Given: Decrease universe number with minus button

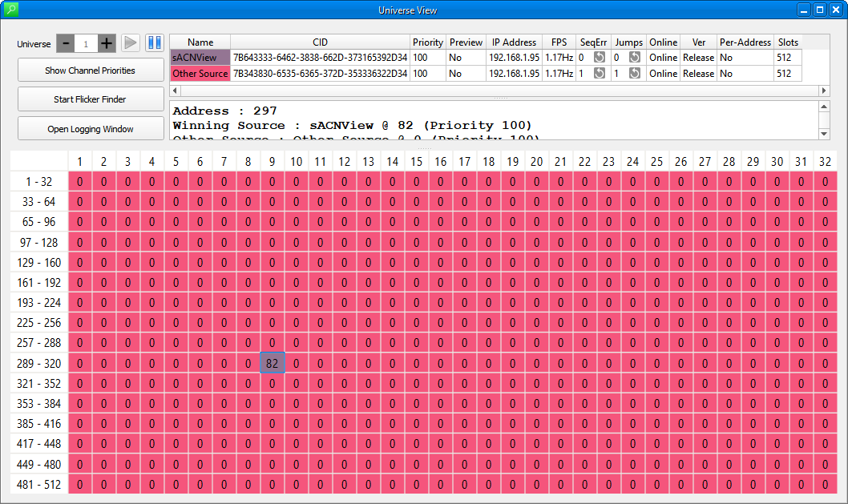Looking at the screenshot, I should [66, 44].
